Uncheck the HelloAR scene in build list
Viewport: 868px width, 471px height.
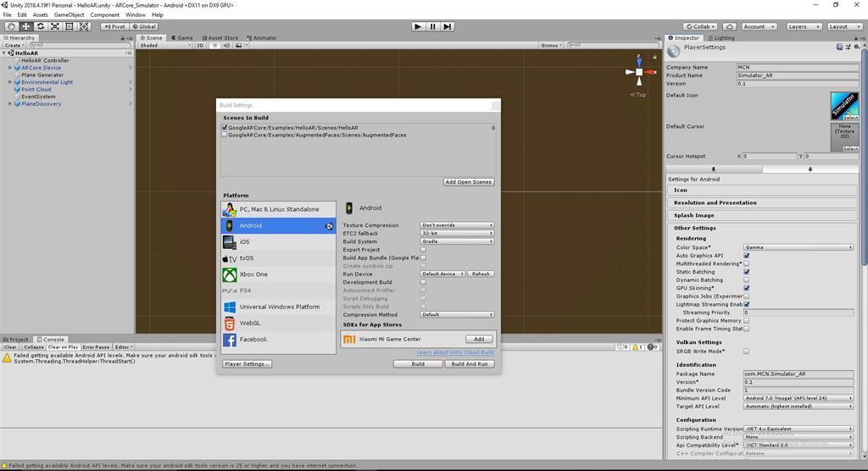(224, 127)
